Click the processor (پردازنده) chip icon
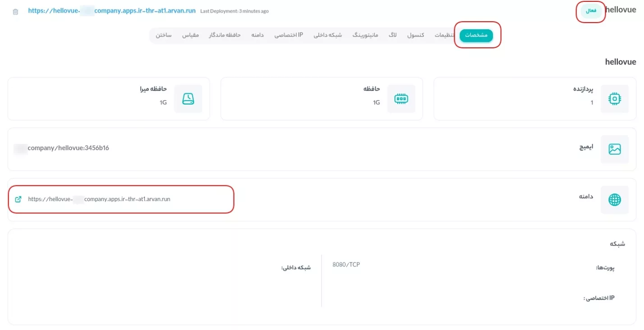644x330 pixels. [614, 99]
